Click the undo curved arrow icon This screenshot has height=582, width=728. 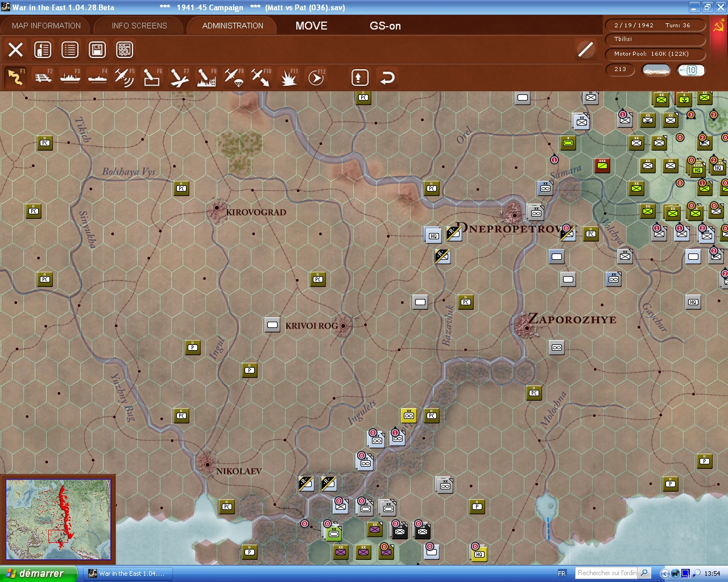387,77
